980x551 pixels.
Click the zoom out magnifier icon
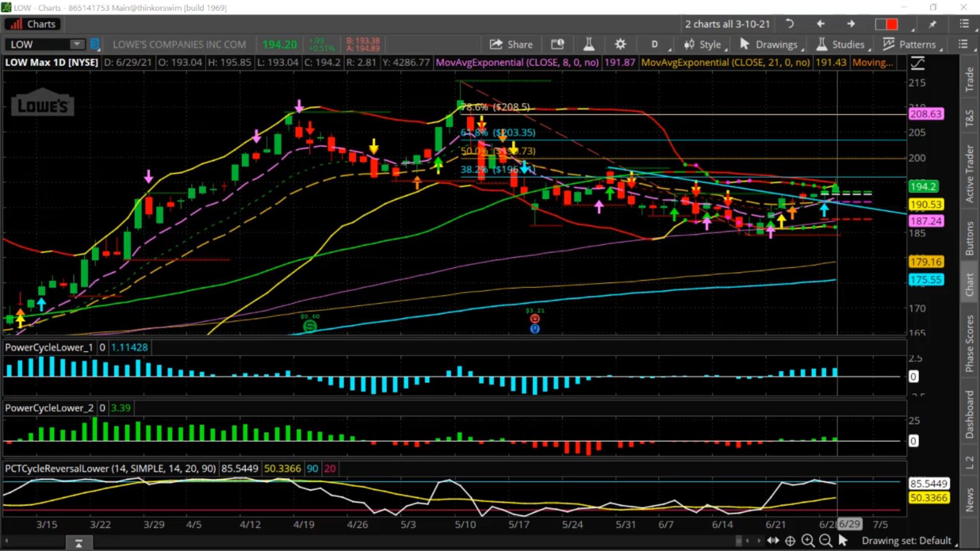click(825, 540)
